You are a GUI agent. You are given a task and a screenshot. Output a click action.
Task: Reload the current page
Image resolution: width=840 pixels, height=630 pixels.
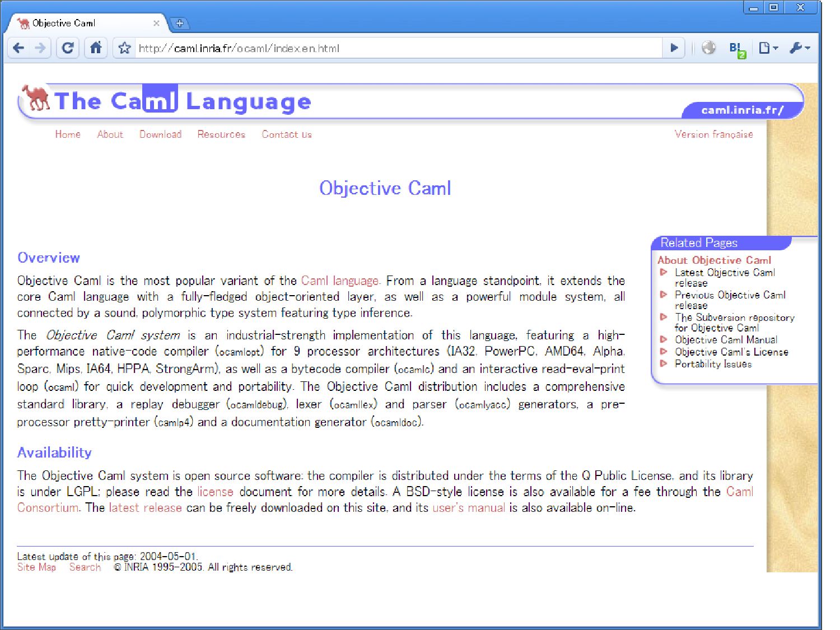tap(68, 48)
